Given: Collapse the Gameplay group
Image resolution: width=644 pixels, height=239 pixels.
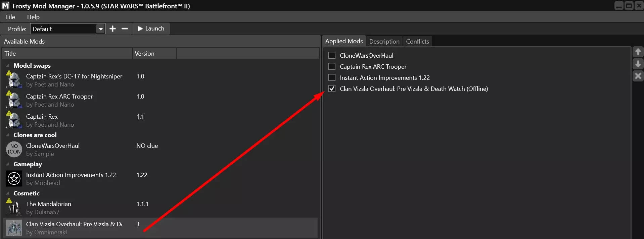Looking at the screenshot, I should click(7, 164).
